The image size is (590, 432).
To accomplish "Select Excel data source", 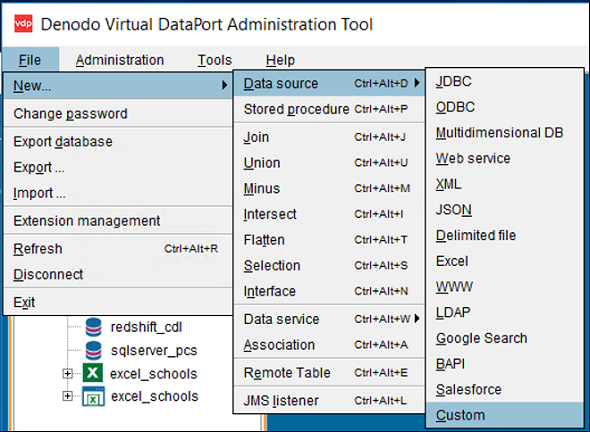I will coord(505,261).
